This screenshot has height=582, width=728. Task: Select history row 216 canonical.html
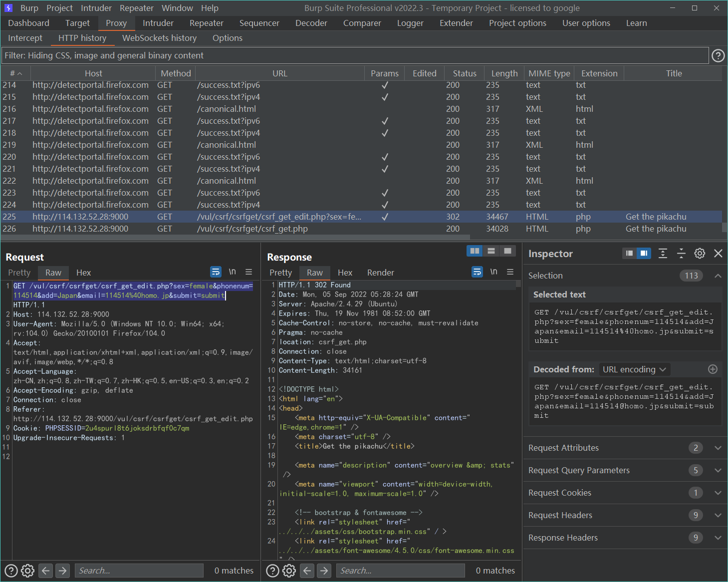(361, 109)
